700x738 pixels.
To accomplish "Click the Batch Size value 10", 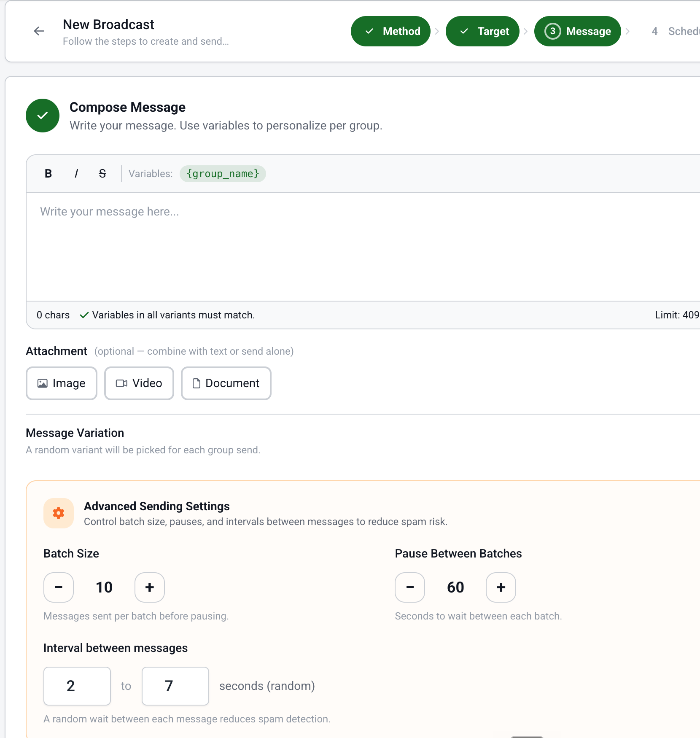I will pyautogui.click(x=104, y=587).
